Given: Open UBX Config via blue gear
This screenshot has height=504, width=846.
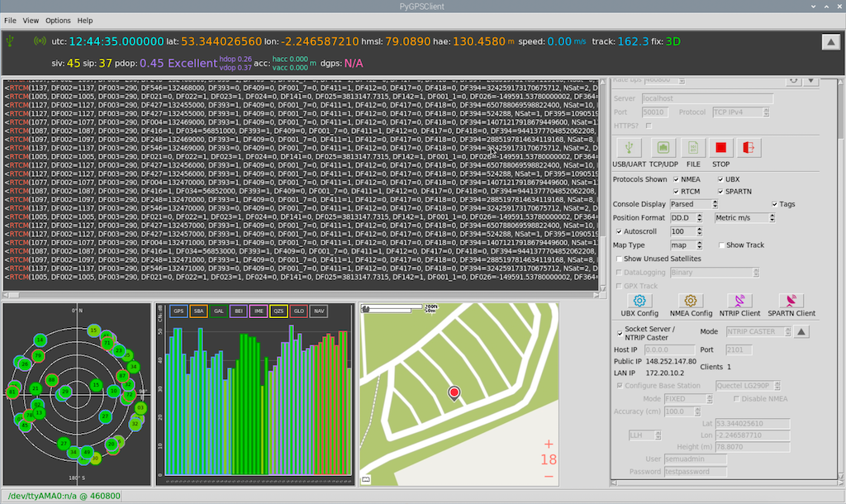Looking at the screenshot, I should pyautogui.click(x=639, y=301).
